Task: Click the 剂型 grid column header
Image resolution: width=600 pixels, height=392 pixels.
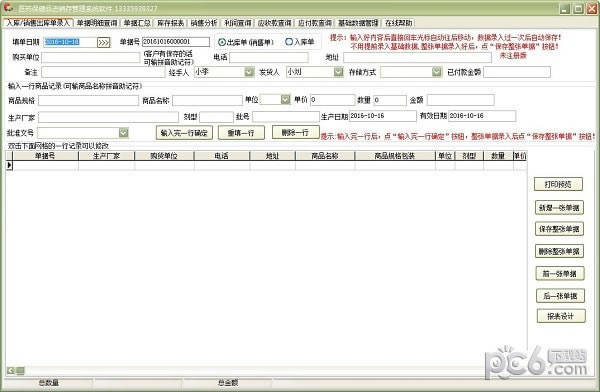Action: click(469, 156)
